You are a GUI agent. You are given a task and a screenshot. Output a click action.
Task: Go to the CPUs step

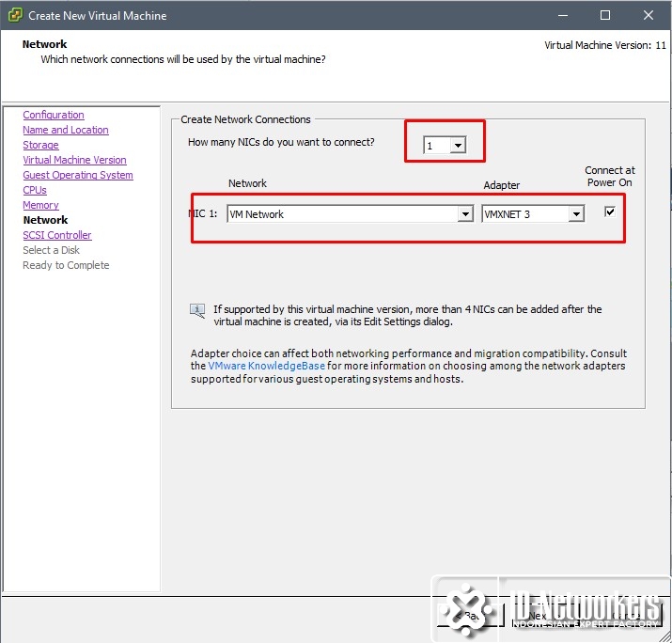coord(35,190)
